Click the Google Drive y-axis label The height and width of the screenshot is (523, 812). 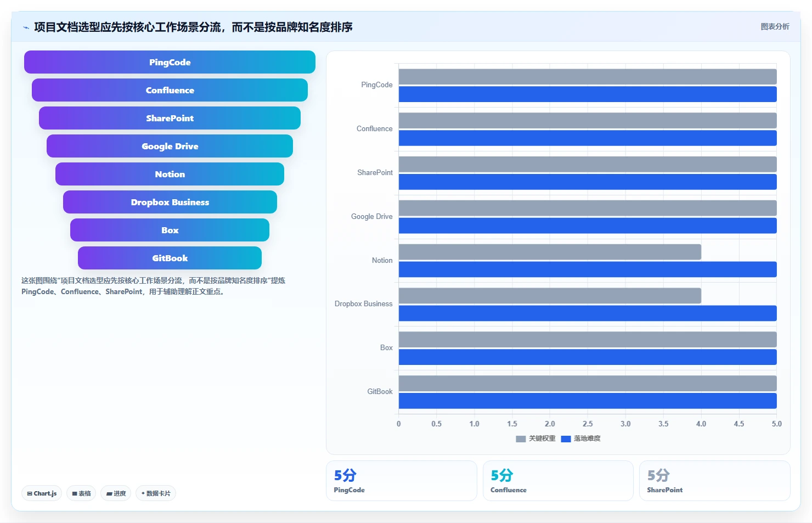point(371,217)
